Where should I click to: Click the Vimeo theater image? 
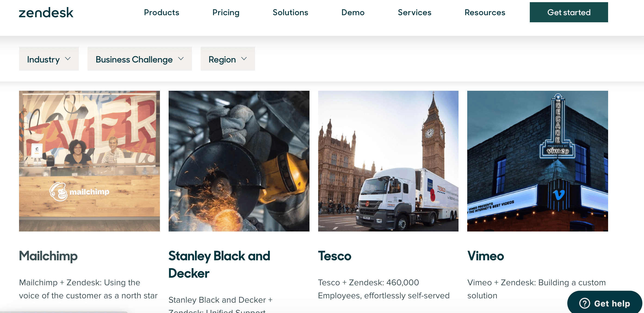537,161
